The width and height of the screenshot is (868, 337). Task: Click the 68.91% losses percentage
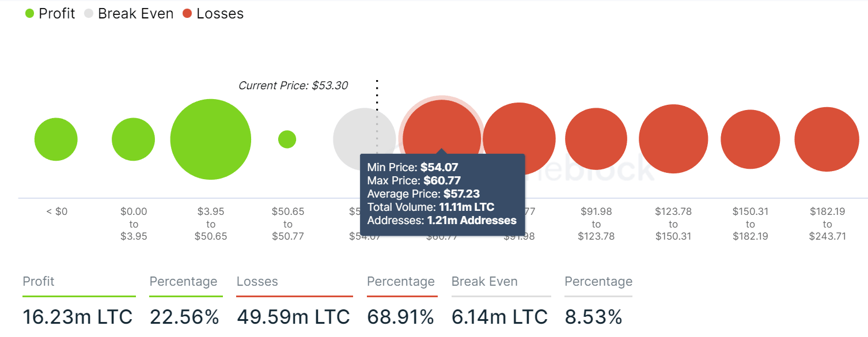coord(400,317)
